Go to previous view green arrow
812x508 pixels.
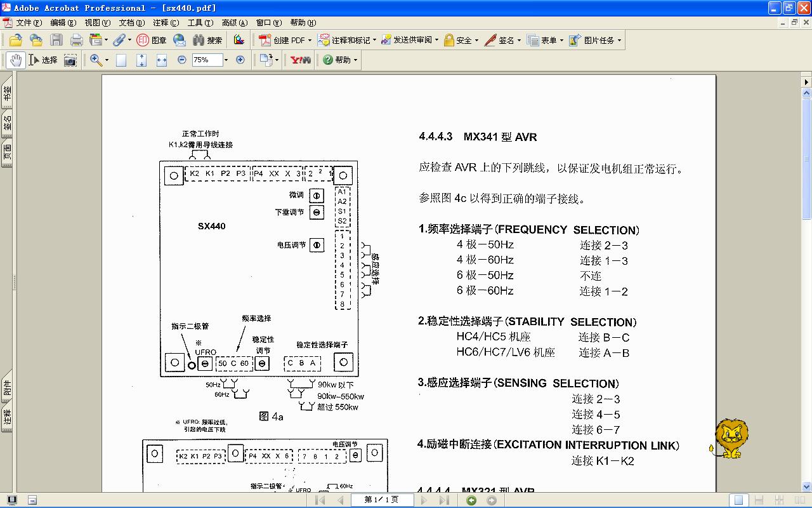[x=471, y=500]
